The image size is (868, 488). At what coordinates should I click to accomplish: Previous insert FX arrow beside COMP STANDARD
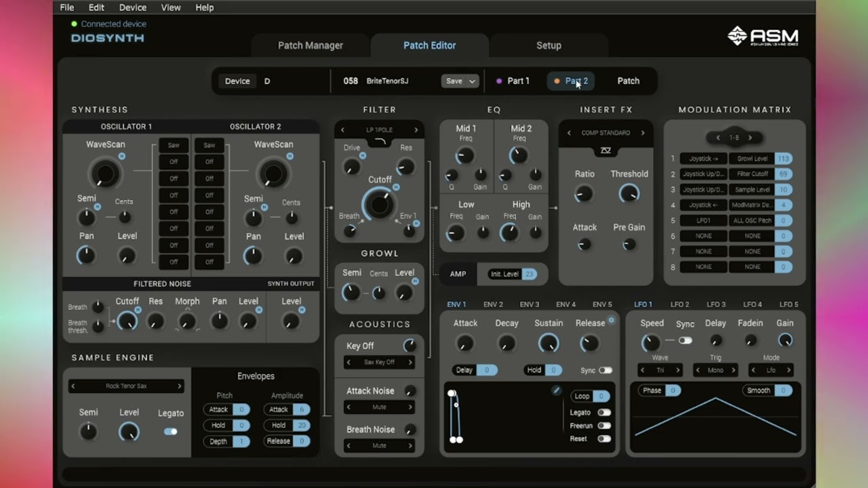tap(568, 133)
